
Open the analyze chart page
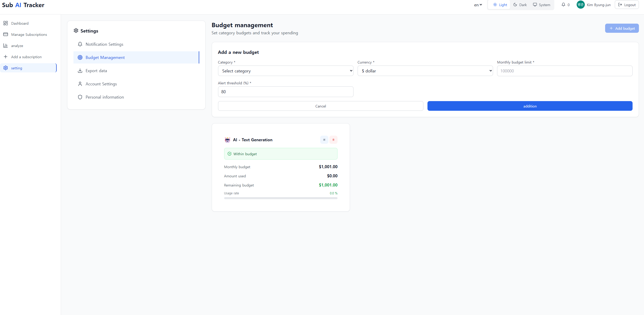(x=17, y=46)
